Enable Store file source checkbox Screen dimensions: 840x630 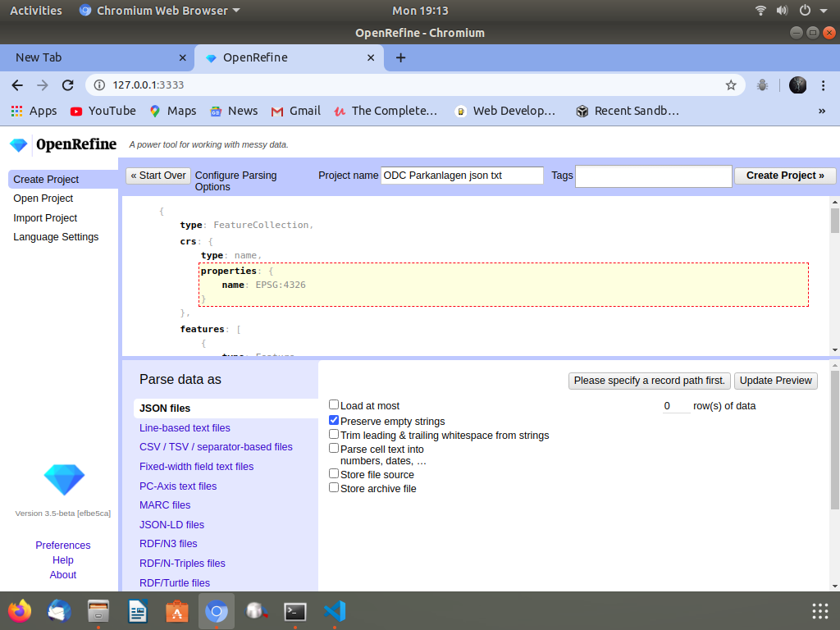(334, 473)
